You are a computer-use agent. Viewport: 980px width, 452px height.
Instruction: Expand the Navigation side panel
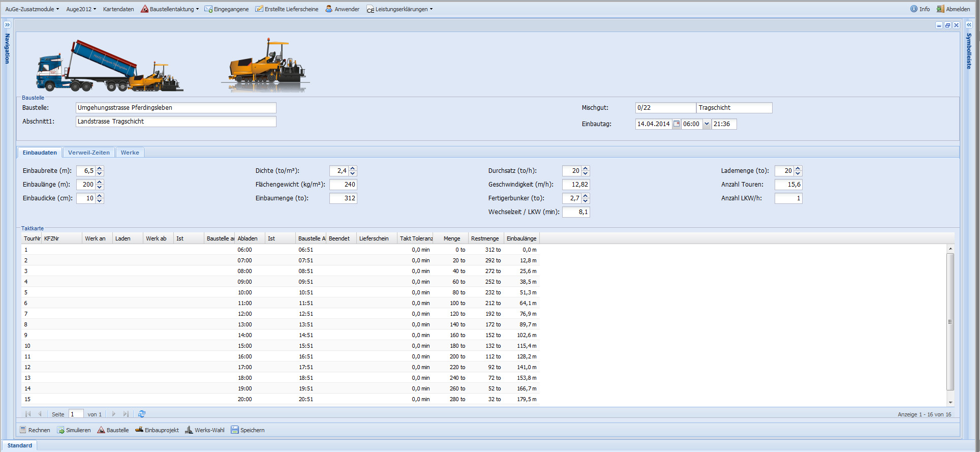7,25
